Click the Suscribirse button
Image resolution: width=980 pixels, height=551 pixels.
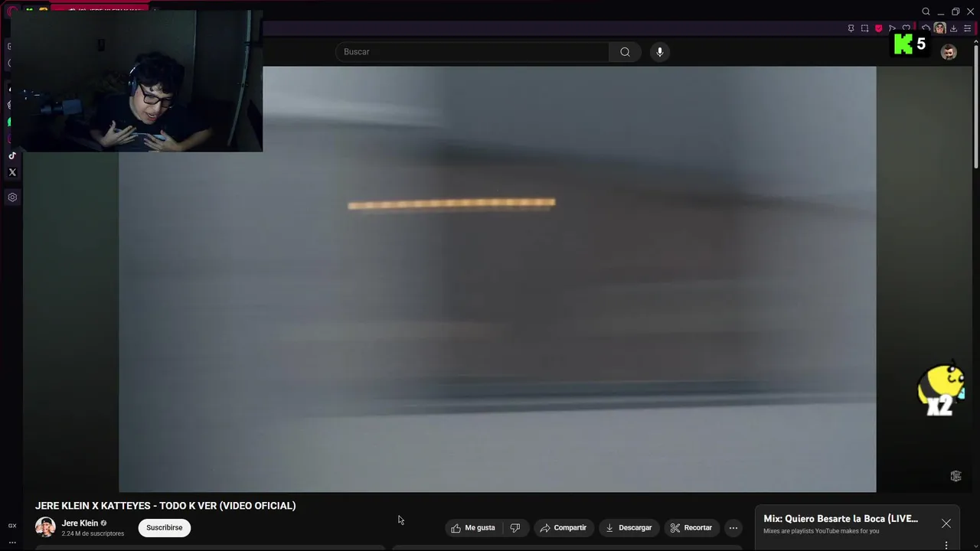click(x=165, y=528)
